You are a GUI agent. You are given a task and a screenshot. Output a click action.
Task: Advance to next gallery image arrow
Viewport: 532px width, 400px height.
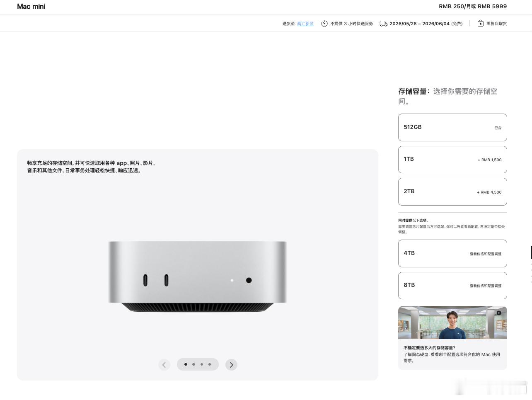point(231,365)
